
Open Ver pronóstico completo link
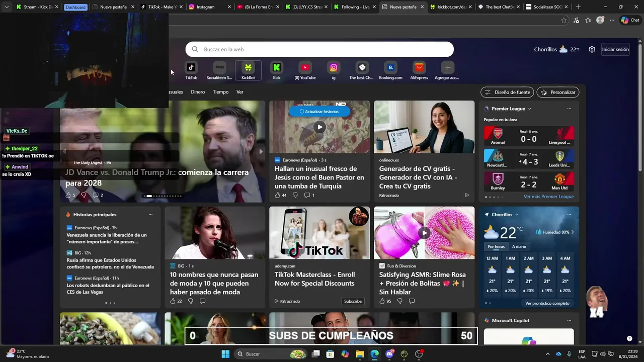[547, 303]
